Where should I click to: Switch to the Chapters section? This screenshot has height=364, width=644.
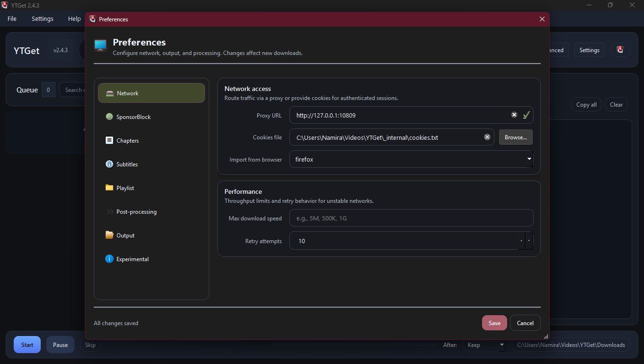pos(152,140)
